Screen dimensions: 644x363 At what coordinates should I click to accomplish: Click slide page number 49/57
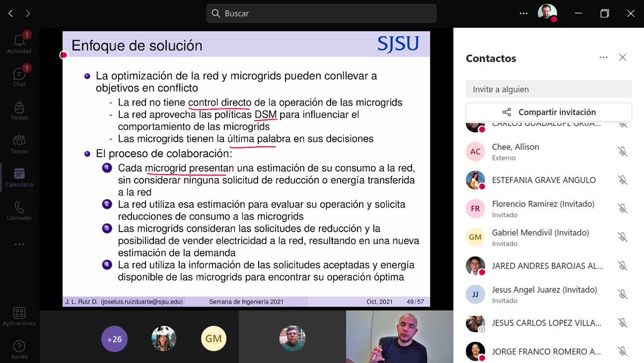click(415, 302)
